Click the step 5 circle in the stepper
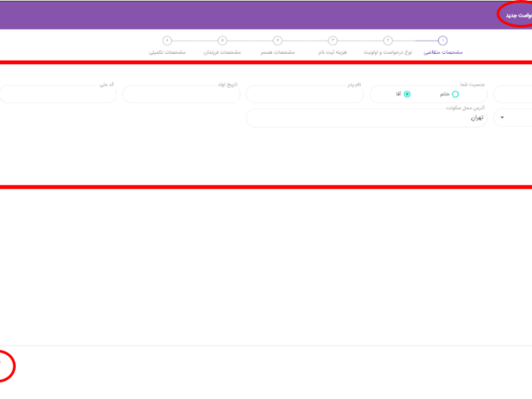The height and width of the screenshot is (399, 532). coord(222,40)
